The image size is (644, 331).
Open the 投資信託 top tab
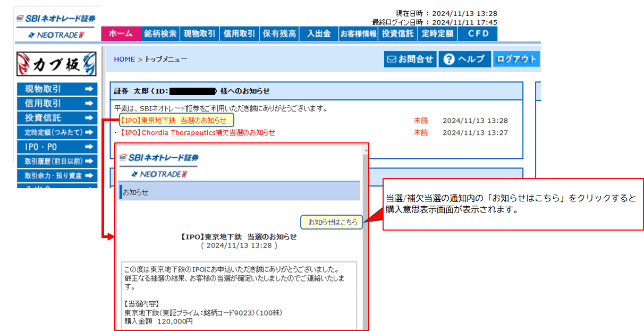(x=397, y=33)
